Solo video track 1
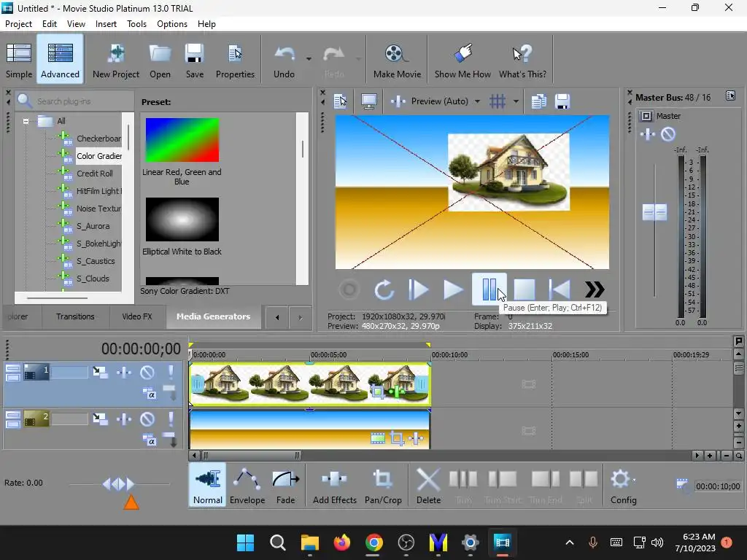This screenshot has width=747, height=560. click(x=171, y=372)
